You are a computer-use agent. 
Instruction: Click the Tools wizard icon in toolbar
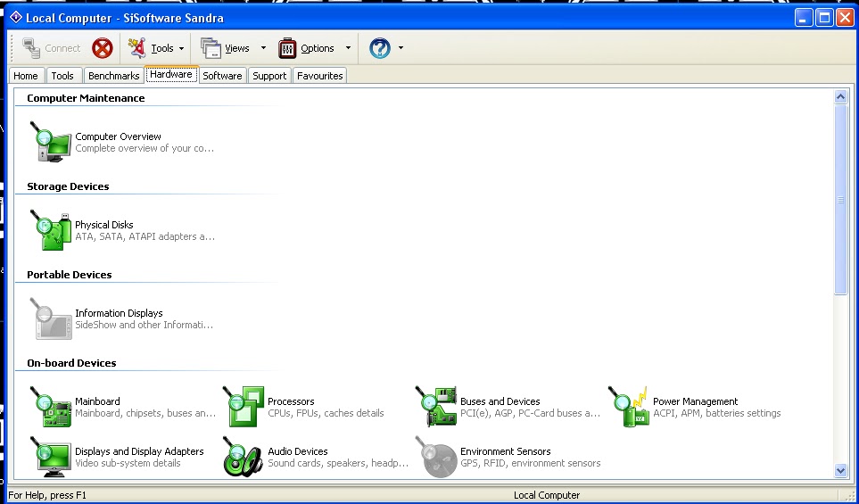[x=137, y=48]
